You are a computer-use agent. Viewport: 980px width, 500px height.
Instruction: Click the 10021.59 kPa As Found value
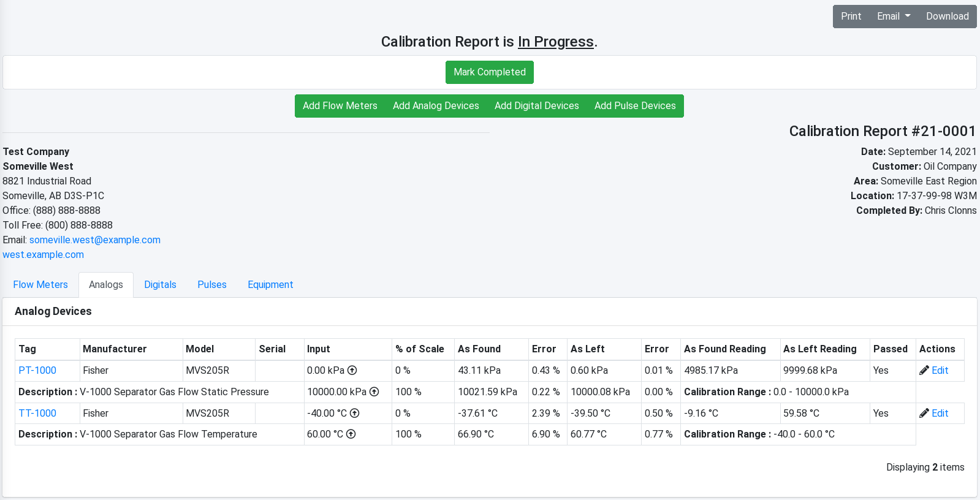pos(487,392)
